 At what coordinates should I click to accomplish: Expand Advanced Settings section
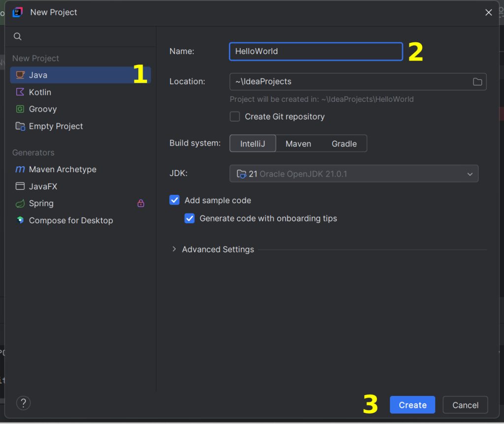tap(174, 249)
